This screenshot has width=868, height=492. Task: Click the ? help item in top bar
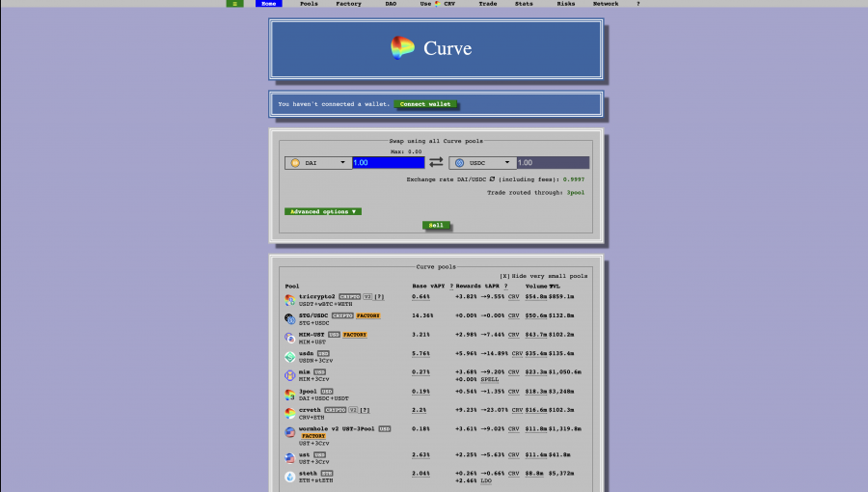tap(637, 3)
